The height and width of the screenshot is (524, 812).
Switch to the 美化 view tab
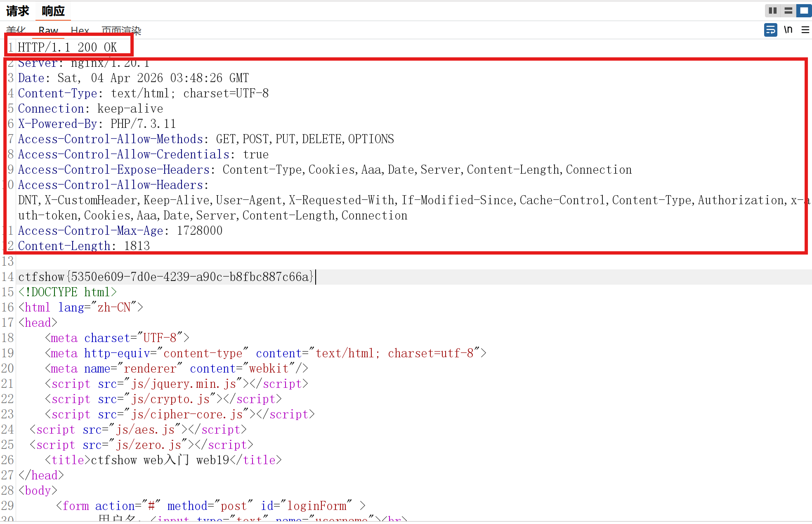pos(16,30)
